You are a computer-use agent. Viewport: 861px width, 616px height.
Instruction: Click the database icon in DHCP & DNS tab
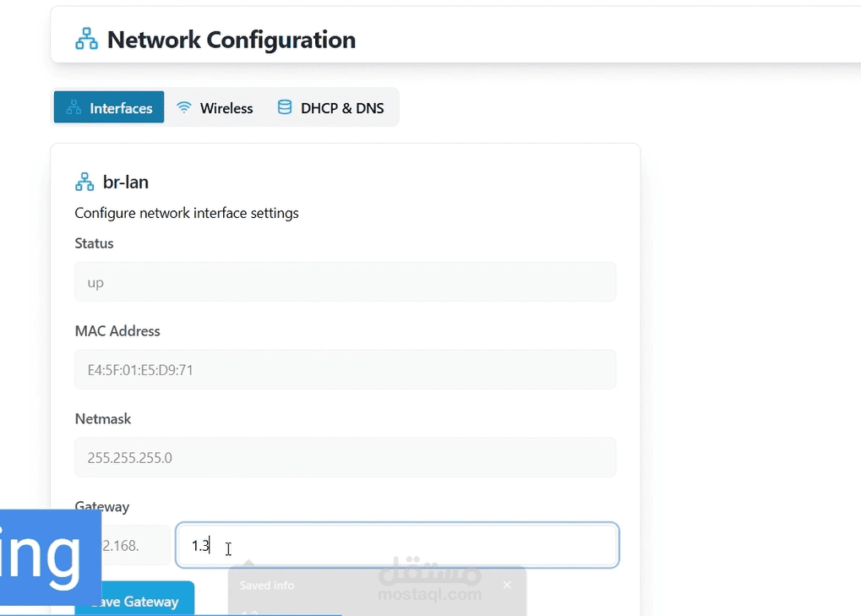(x=285, y=107)
